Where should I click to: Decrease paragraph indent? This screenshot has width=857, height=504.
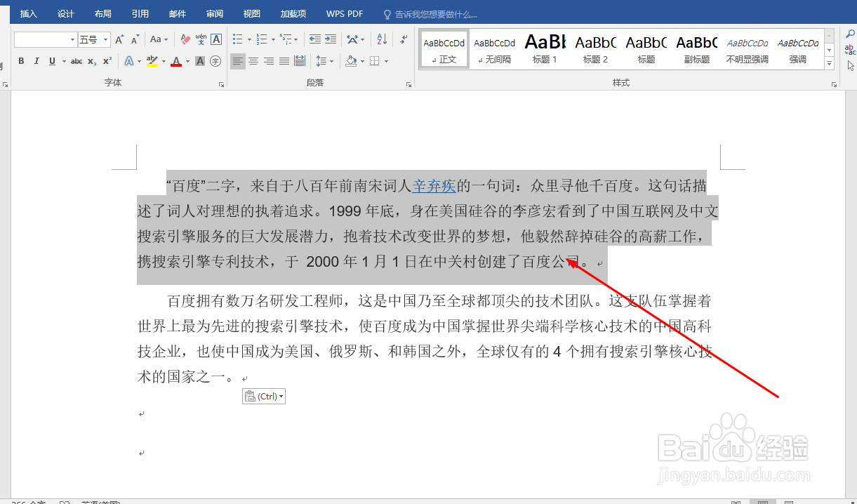(315, 39)
